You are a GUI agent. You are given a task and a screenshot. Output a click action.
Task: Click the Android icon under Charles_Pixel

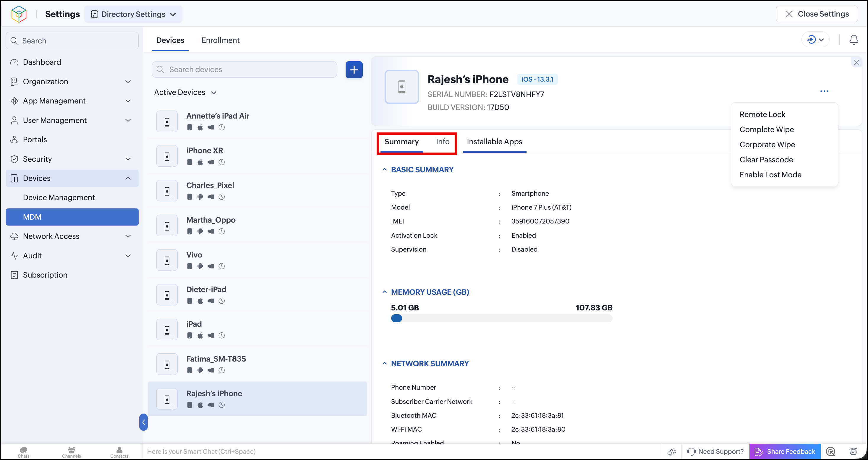[200, 197]
